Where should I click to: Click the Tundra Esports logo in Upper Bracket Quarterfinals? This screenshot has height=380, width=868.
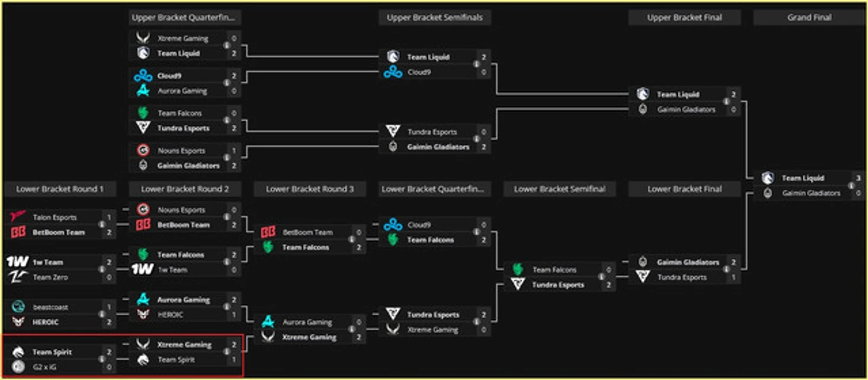pyautogui.click(x=143, y=128)
